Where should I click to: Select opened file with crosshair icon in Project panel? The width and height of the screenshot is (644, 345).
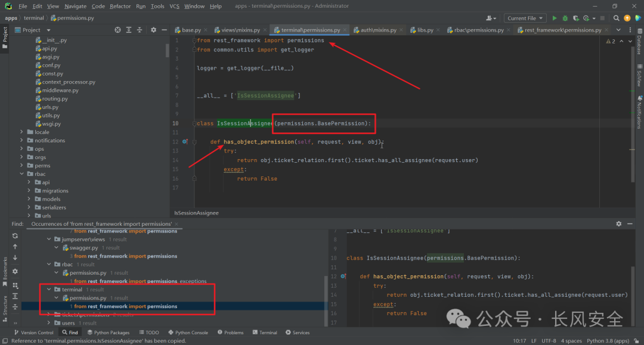coord(117,30)
